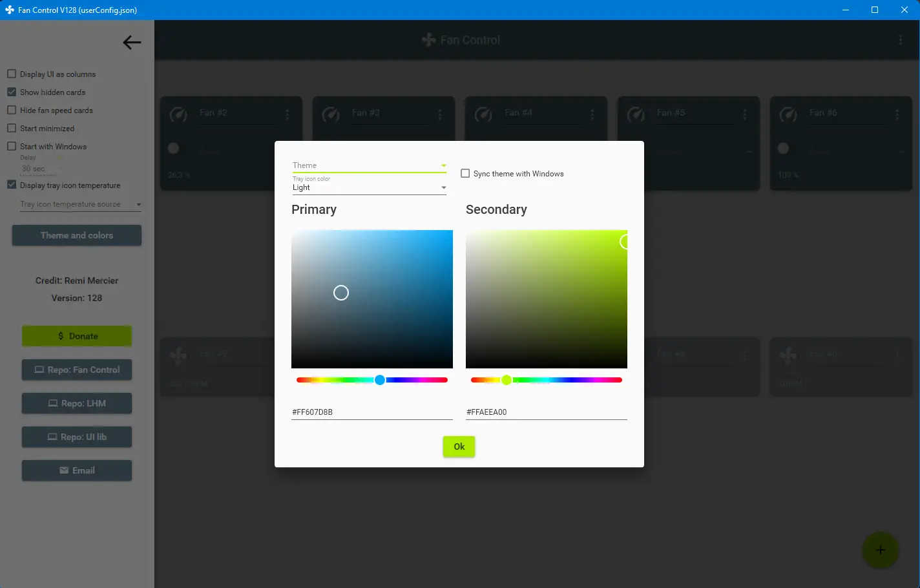Click the 'Credit: Remi Mercier' text
920x588 pixels.
click(77, 280)
